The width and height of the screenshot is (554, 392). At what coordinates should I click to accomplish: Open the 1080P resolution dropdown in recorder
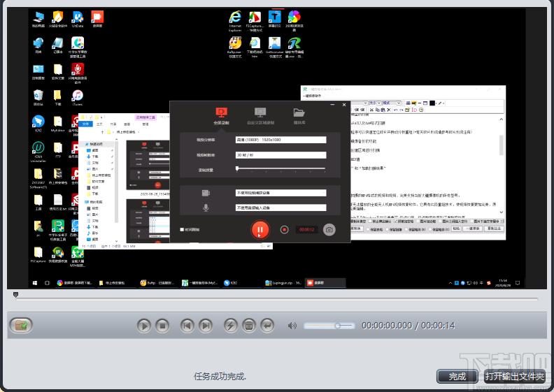click(281, 140)
